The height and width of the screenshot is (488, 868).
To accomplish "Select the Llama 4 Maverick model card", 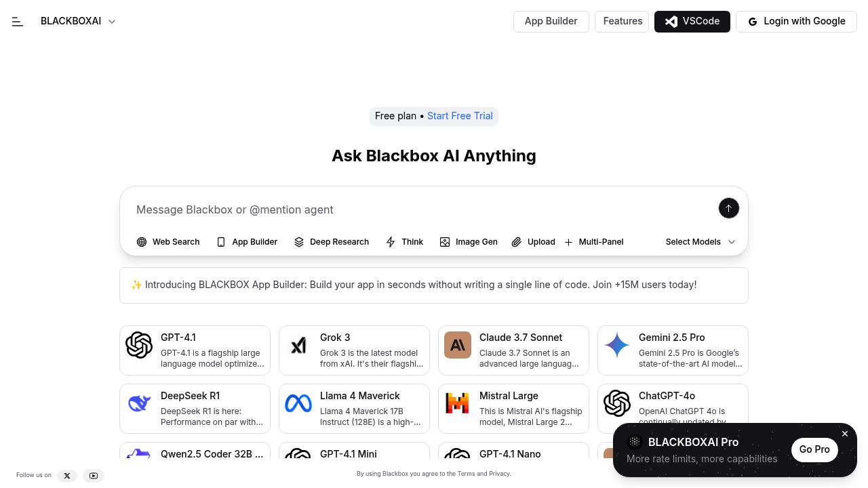I will point(354,409).
